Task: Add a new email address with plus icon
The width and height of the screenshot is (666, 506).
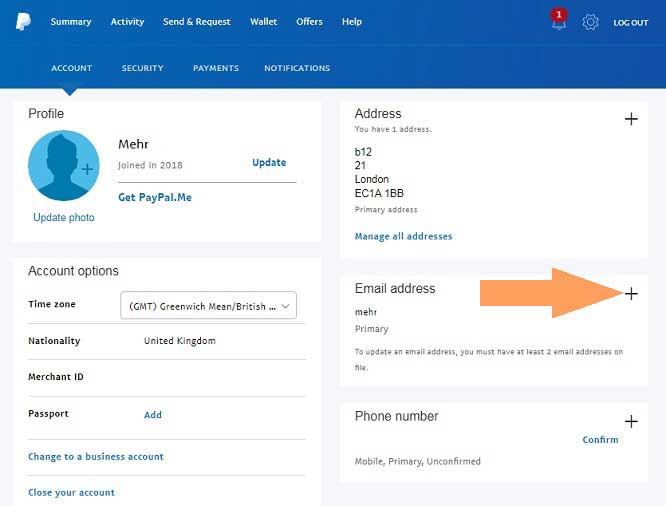Action: 631,294
